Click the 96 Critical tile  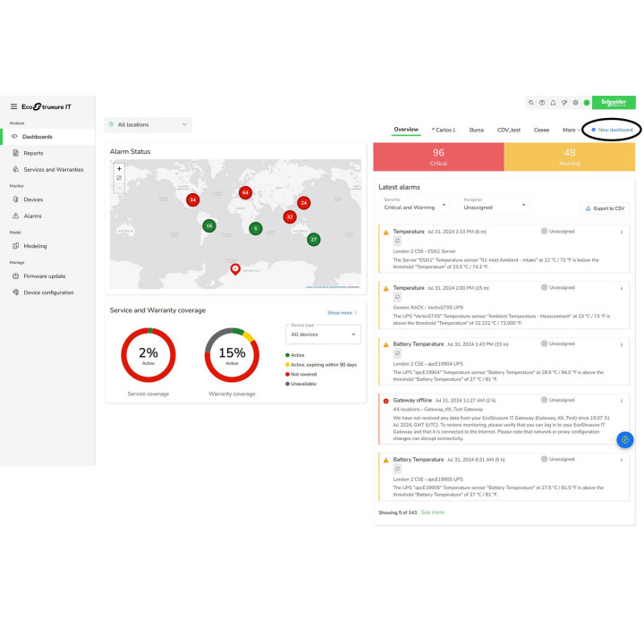tap(438, 157)
